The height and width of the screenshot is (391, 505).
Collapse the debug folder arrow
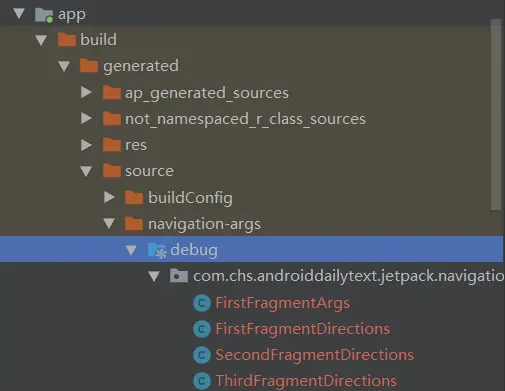pos(131,250)
